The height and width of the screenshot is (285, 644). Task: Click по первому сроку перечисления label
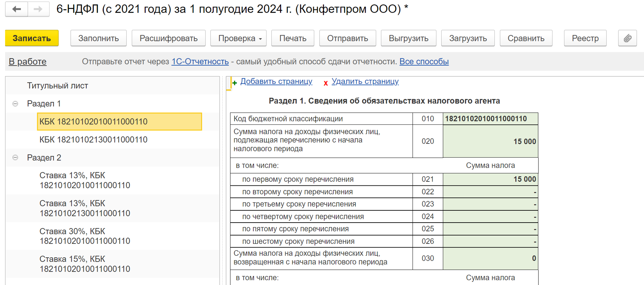pyautogui.click(x=298, y=179)
